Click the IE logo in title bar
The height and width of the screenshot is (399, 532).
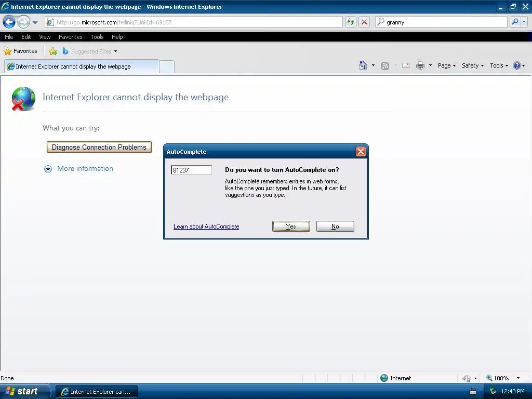point(5,6)
